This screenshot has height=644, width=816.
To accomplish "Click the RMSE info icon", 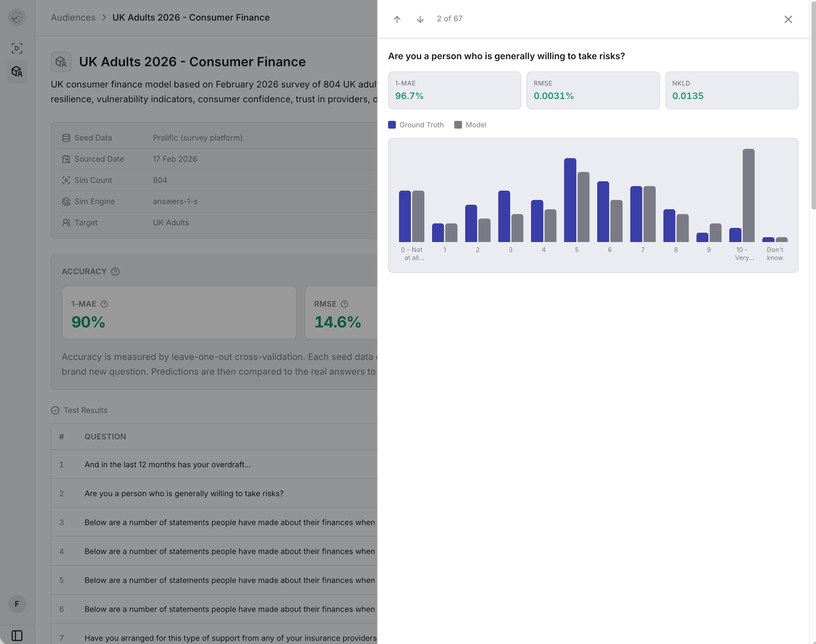I will 344,304.
